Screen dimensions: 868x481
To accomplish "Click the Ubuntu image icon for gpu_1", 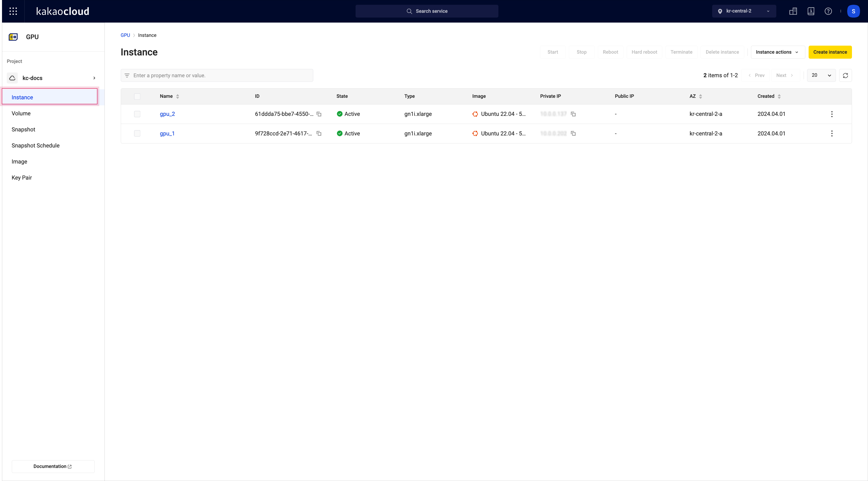I will [x=475, y=134].
